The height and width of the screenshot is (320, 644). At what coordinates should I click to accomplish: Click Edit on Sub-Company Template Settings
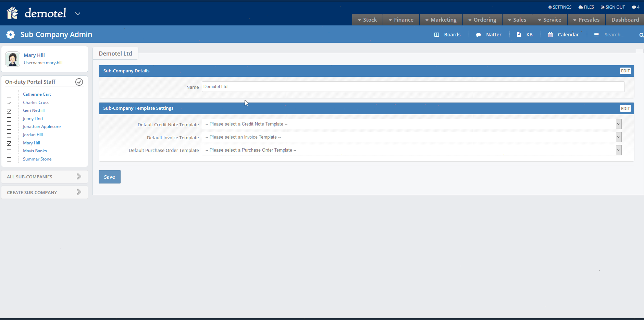626,108
